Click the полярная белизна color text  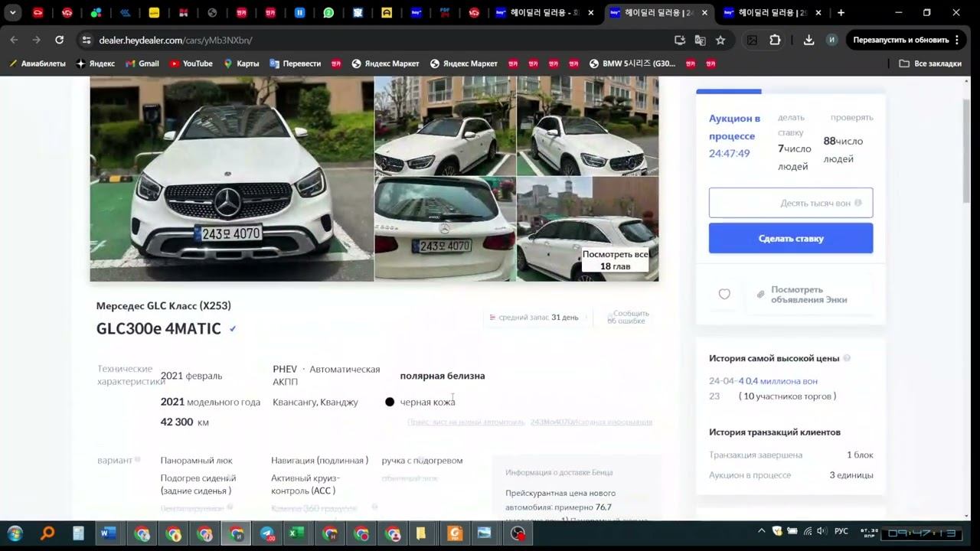click(x=443, y=376)
